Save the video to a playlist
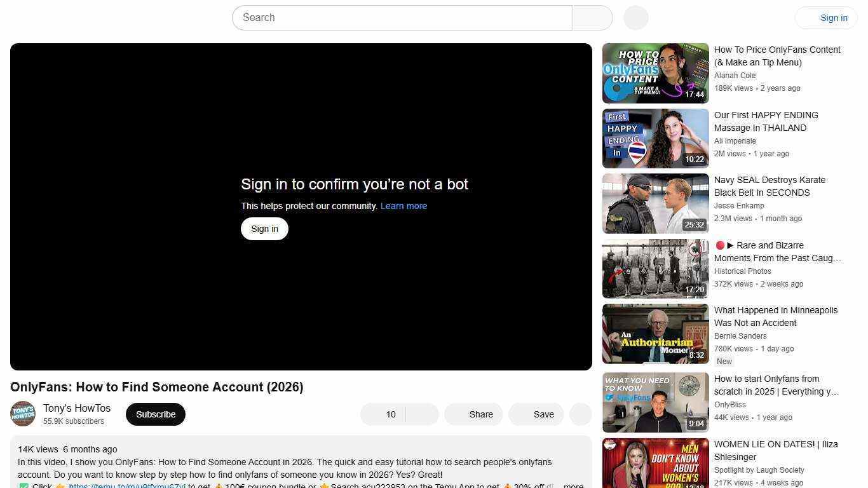868x488 pixels. 536,414
